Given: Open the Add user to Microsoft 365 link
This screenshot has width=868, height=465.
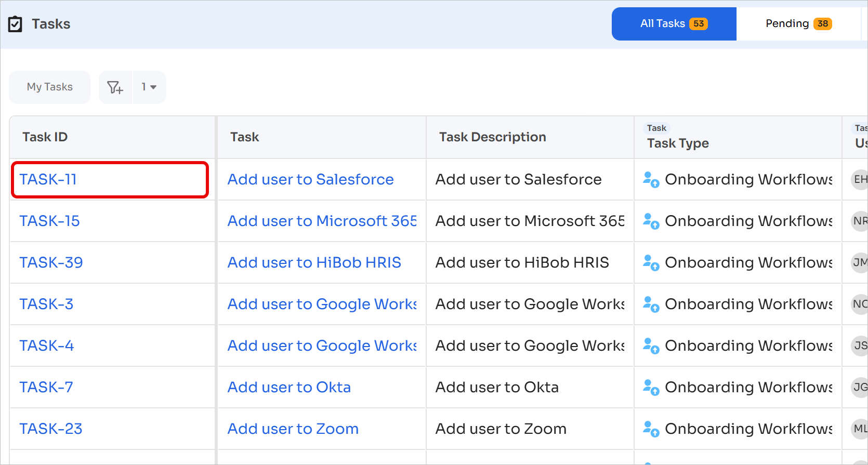Looking at the screenshot, I should (x=322, y=221).
